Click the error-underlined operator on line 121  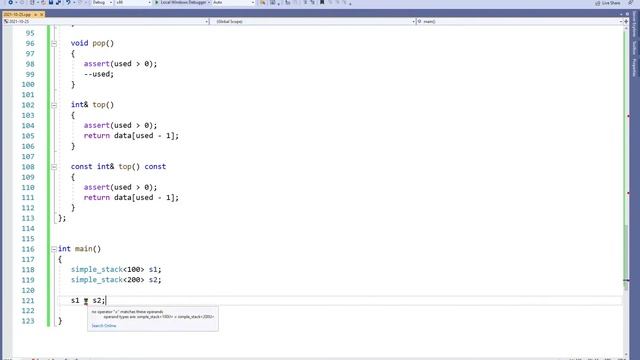pyautogui.click(x=86, y=301)
